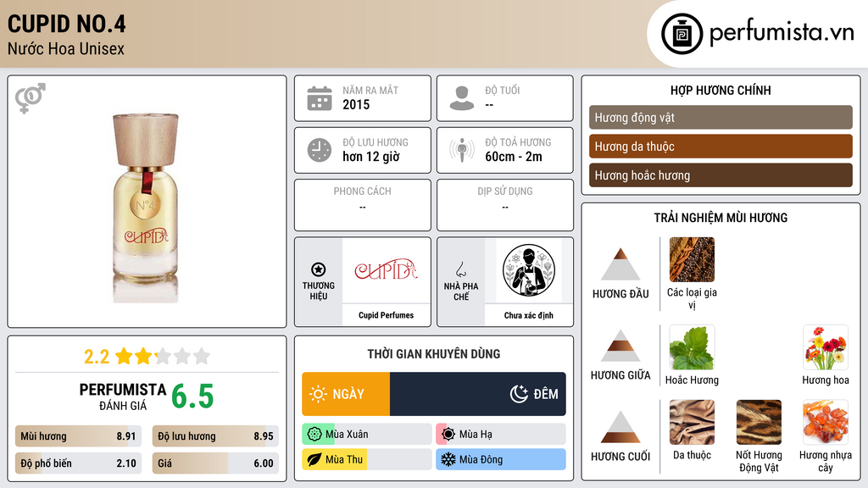
Task: Select the patchouli leaf note thumbnail
Action: coord(692,347)
